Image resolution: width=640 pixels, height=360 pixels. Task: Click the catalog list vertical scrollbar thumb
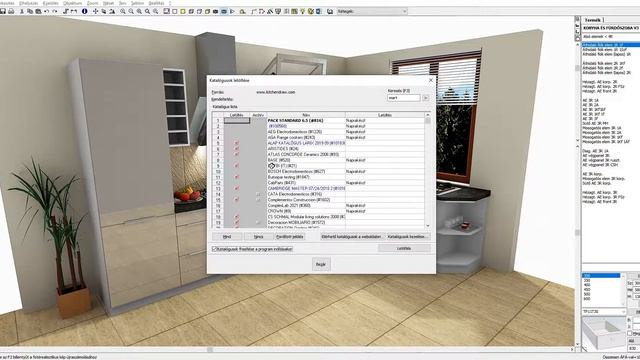(428, 121)
